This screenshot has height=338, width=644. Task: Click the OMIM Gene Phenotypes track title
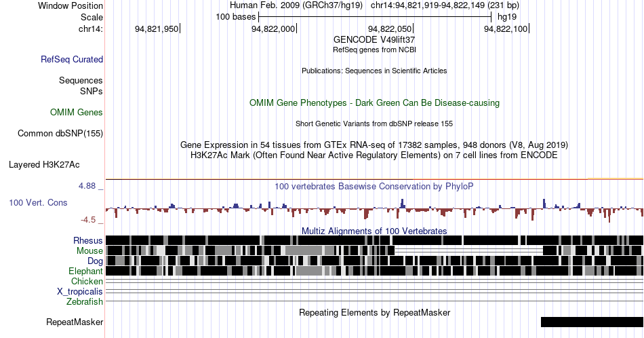(374, 102)
